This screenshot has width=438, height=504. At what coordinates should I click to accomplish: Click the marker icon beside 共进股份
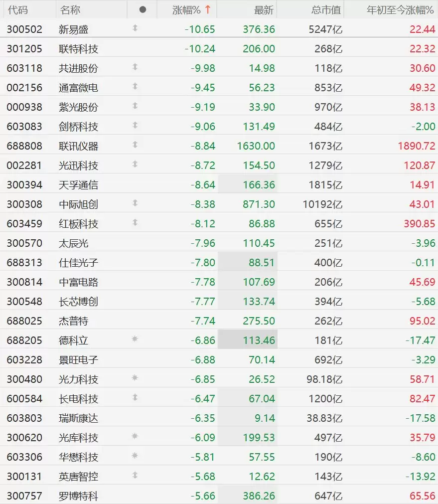pyautogui.click(x=135, y=67)
